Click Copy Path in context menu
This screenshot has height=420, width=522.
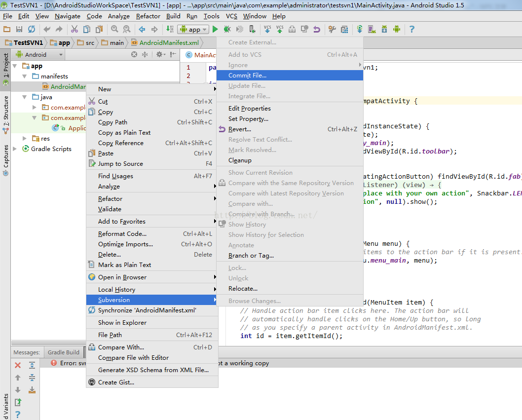coord(152,122)
